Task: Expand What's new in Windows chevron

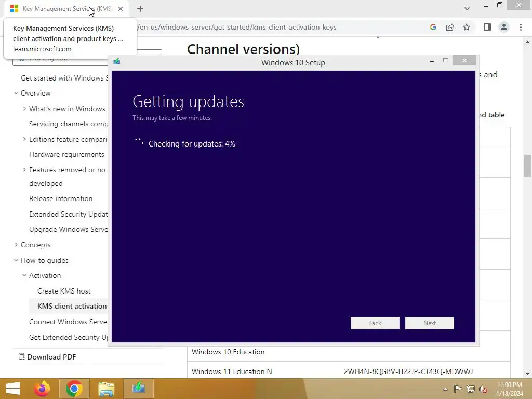Action: 24,109
